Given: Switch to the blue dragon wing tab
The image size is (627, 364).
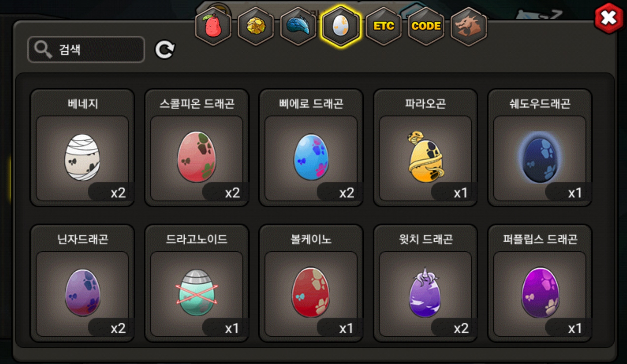Looking at the screenshot, I should tap(298, 26).
